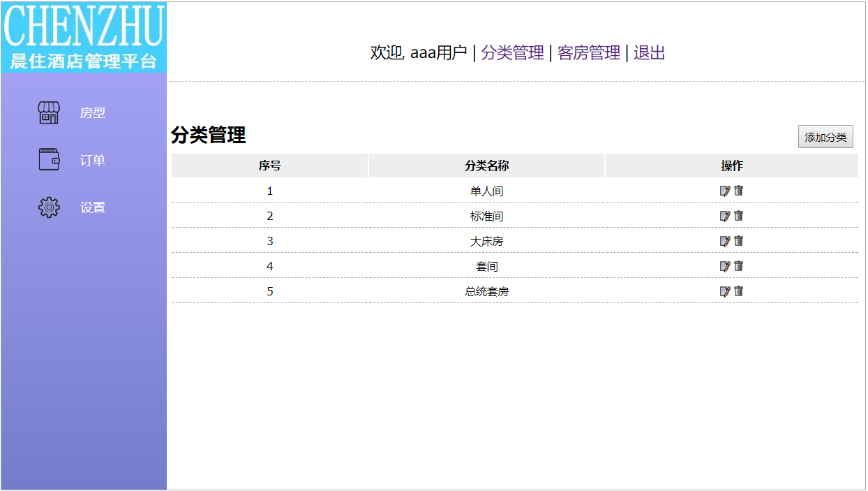Click the 设置 gear icon in sidebar
Screen dimensions: 868x491
49,207
